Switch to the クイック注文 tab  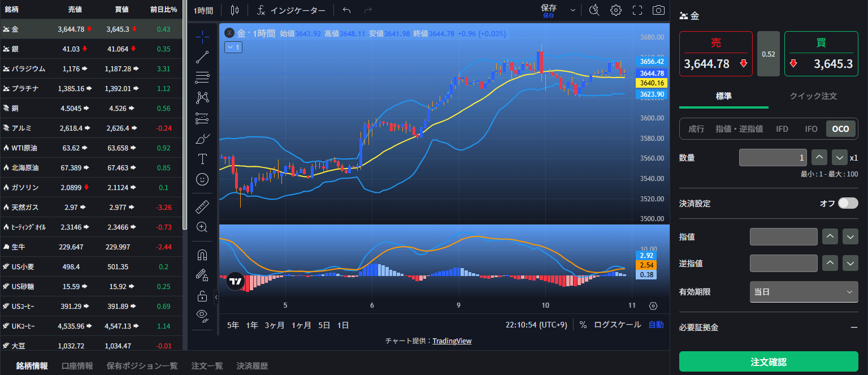(813, 96)
